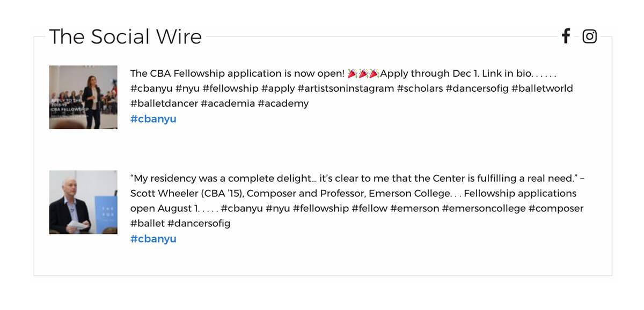Open the CBA Fellowship presentation thumbnail
The image size is (644, 310).
click(83, 97)
